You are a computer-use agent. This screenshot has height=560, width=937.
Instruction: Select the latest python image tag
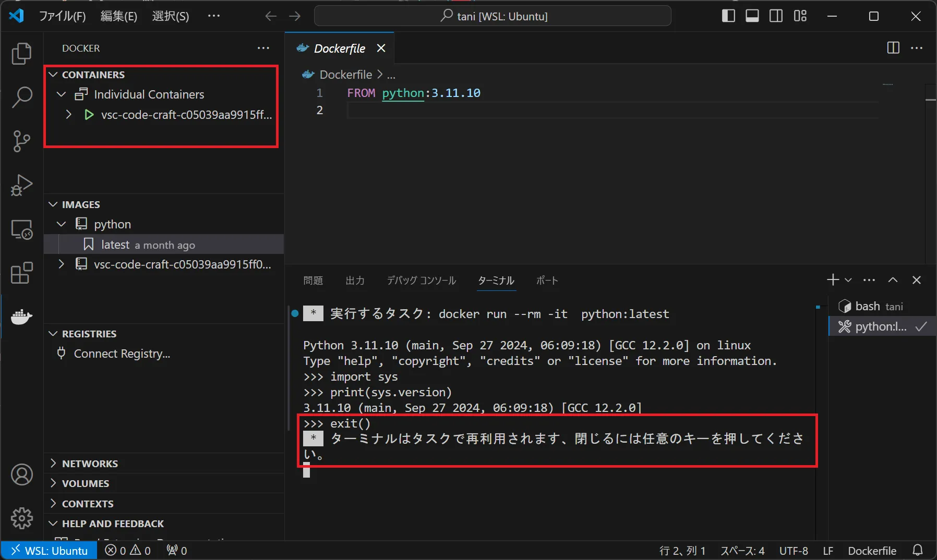pos(115,245)
